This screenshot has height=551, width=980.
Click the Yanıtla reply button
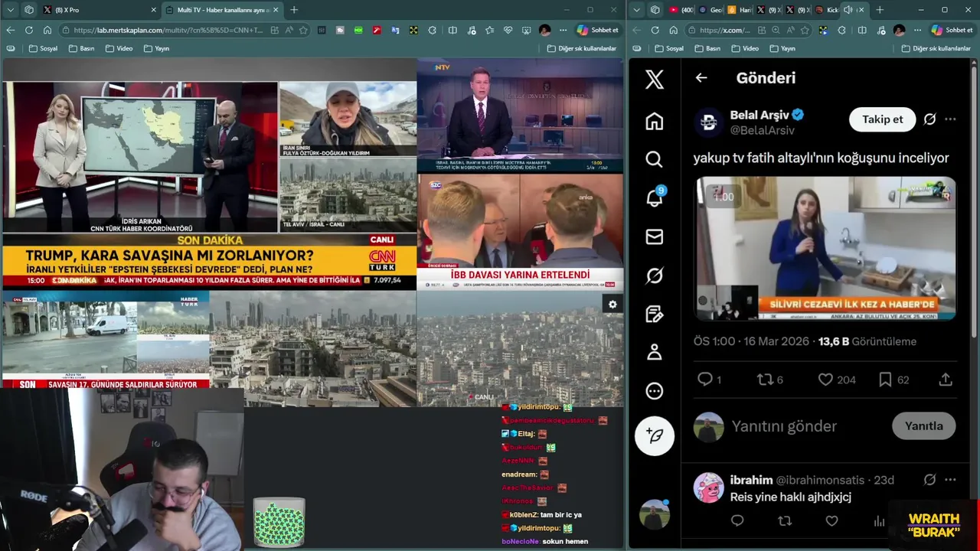pyautogui.click(x=924, y=426)
